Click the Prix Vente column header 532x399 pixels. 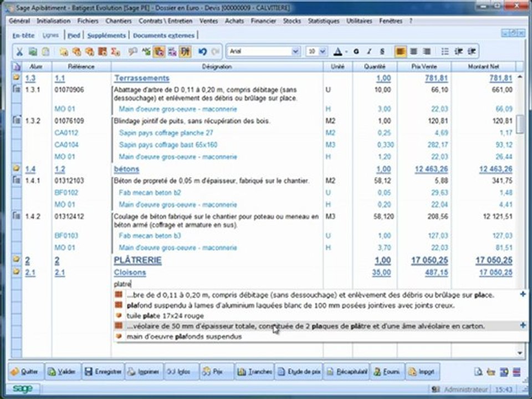(424, 66)
